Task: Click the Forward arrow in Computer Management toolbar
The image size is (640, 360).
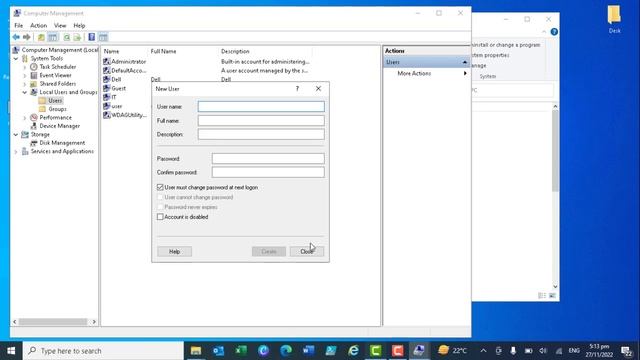Action: pyautogui.click(x=27, y=37)
